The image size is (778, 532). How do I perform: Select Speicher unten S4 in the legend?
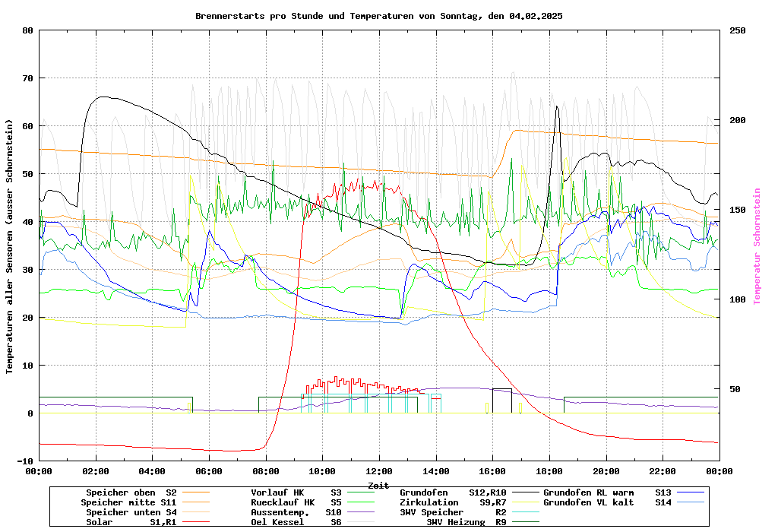pyautogui.click(x=128, y=512)
